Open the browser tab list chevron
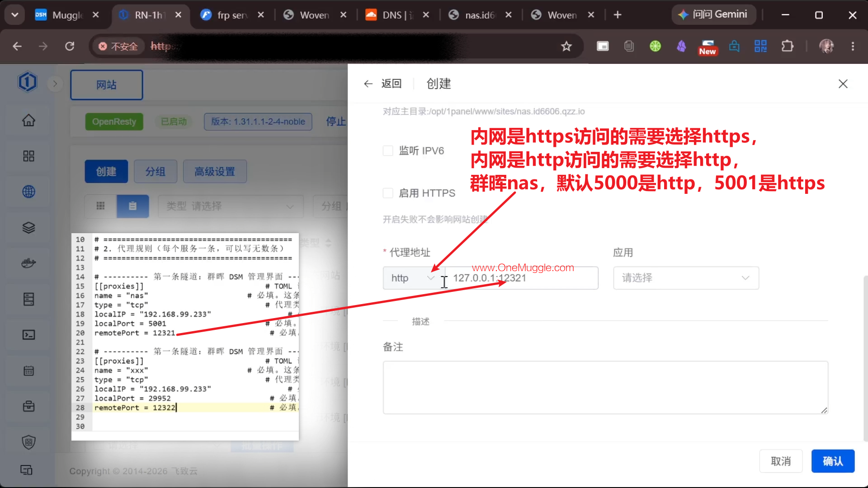 coord(14,15)
